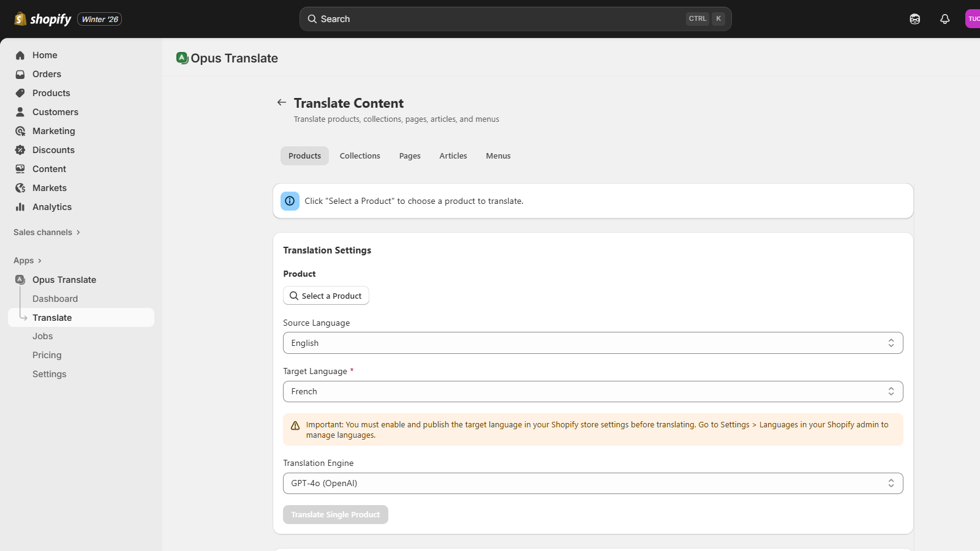Click the Discounts icon
This screenshot has width=980, height=551.
click(x=20, y=150)
